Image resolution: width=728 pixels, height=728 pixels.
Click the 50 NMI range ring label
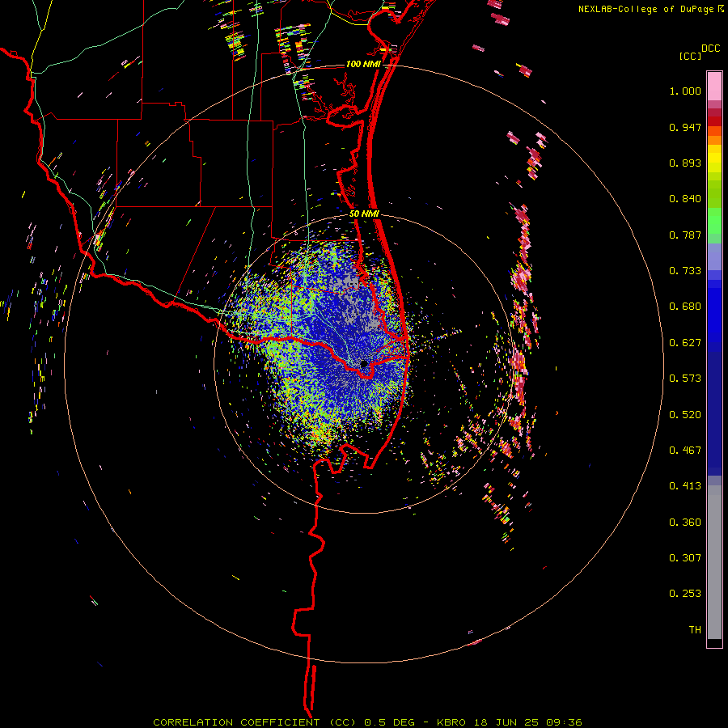pos(365,214)
